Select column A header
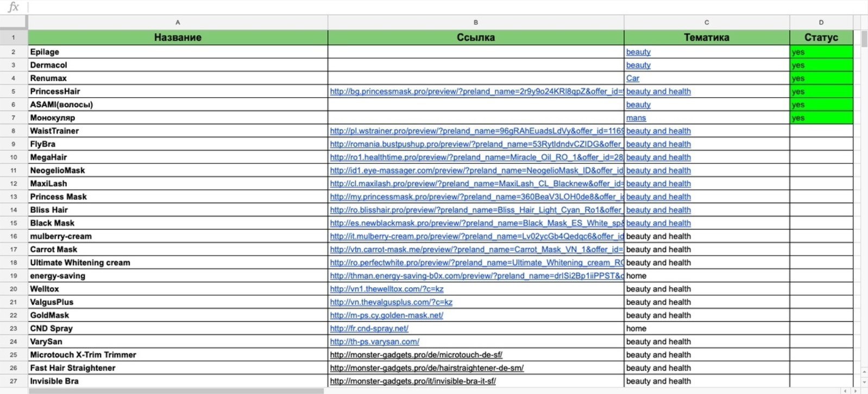 point(178,22)
